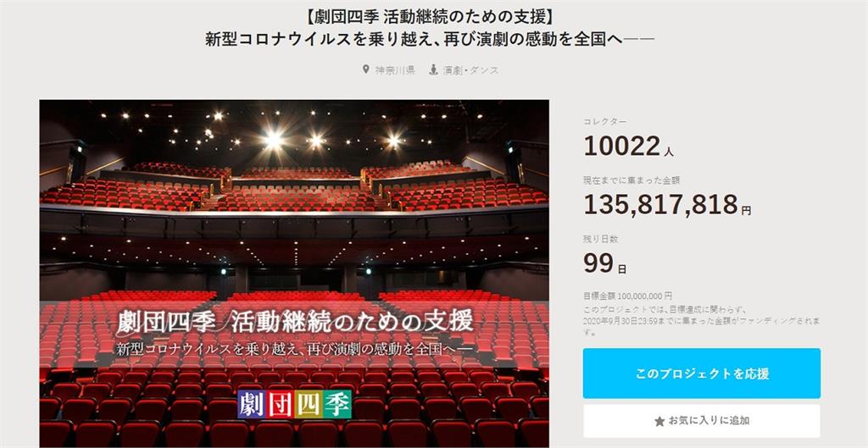Screen dimensions: 868x448
Task: Add project to favorites with お気に入りに追加
Action: pyautogui.click(x=701, y=421)
